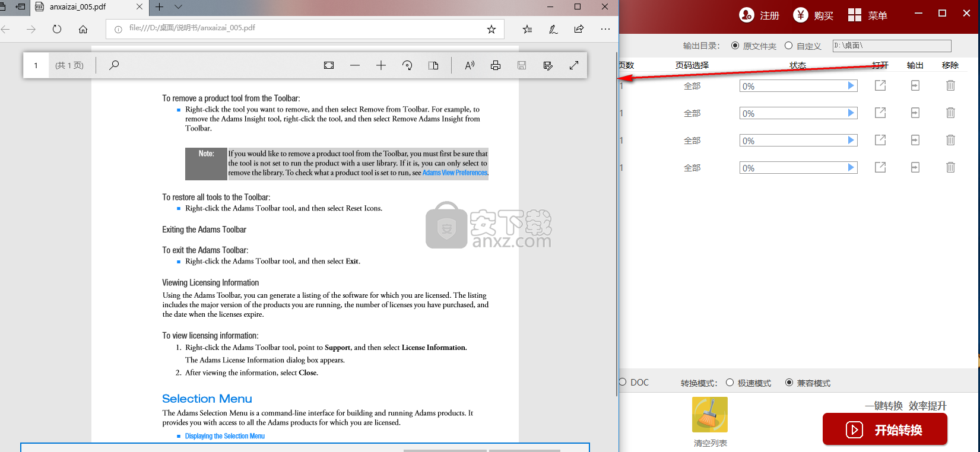Click page selection for fourth row
This screenshot has width=980, height=452.
click(692, 168)
